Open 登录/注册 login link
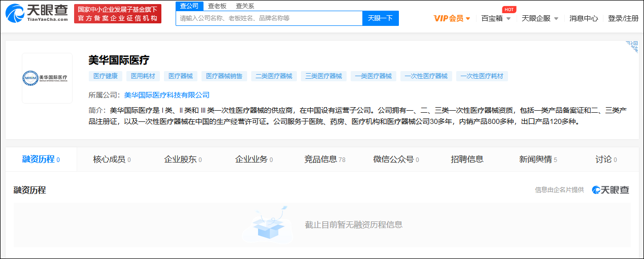 point(623,18)
